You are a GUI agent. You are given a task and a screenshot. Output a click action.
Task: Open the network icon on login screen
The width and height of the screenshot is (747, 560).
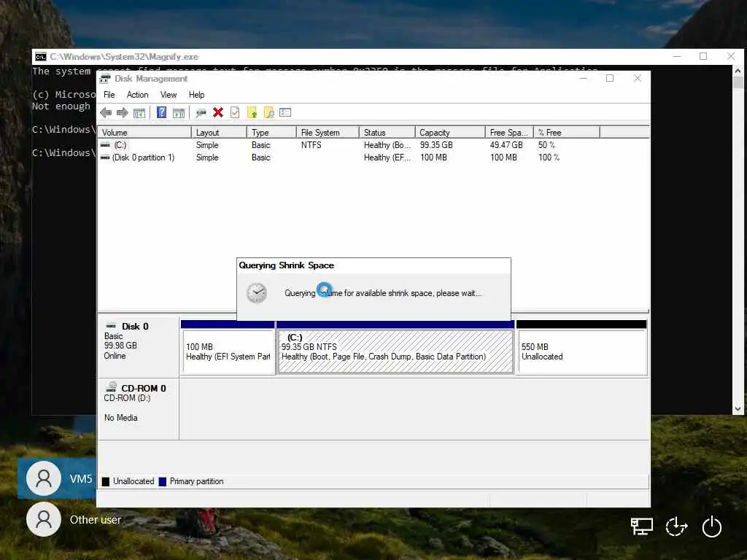click(x=642, y=526)
